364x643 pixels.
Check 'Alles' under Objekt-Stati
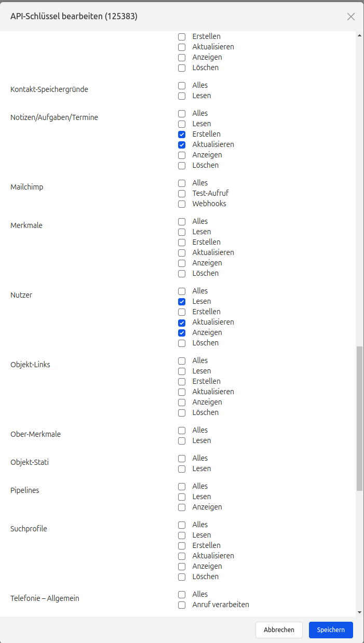[181, 458]
